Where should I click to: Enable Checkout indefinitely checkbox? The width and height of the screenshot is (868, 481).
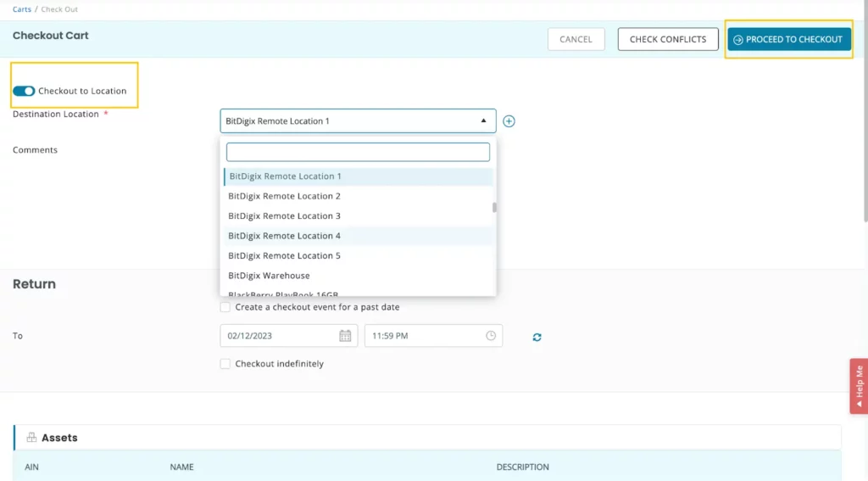click(225, 364)
